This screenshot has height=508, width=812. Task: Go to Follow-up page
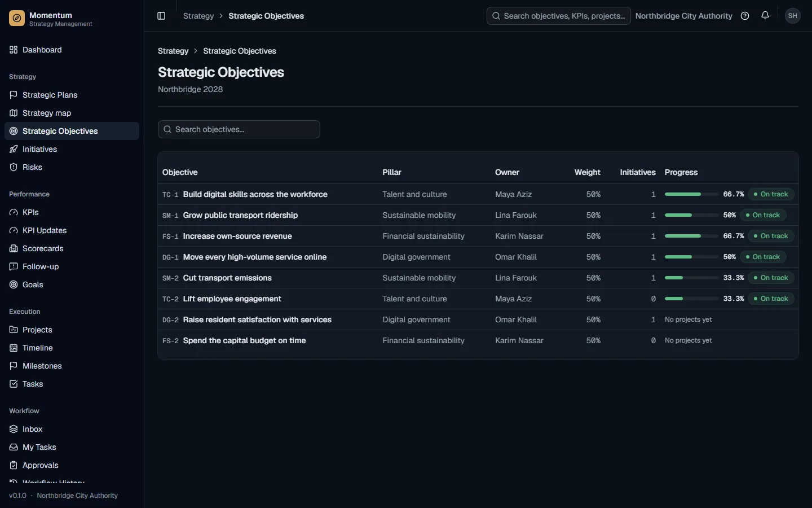pos(72,266)
